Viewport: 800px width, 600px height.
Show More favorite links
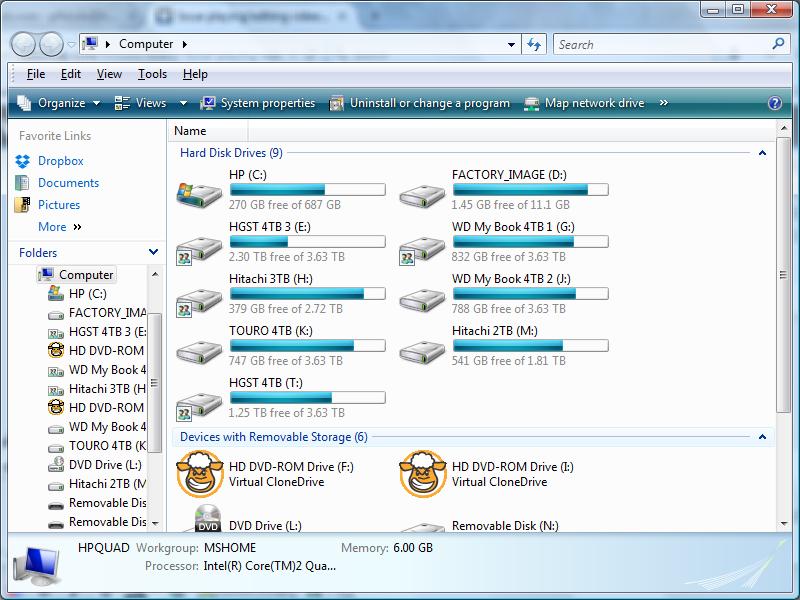[x=60, y=227]
